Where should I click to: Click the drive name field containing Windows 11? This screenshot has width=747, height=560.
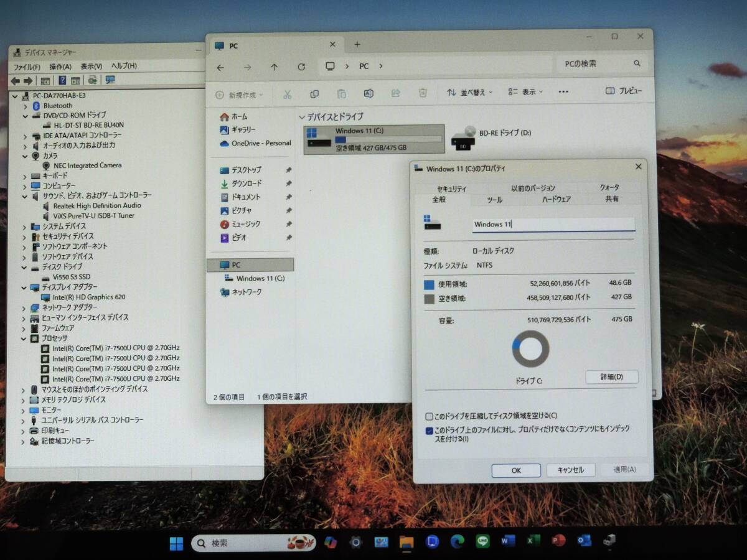pyautogui.click(x=553, y=225)
